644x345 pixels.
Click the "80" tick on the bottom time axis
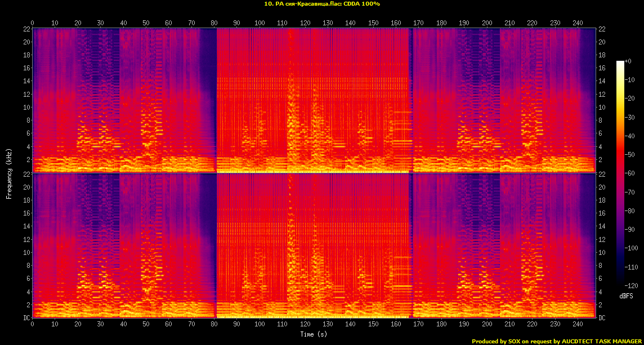pos(214,324)
